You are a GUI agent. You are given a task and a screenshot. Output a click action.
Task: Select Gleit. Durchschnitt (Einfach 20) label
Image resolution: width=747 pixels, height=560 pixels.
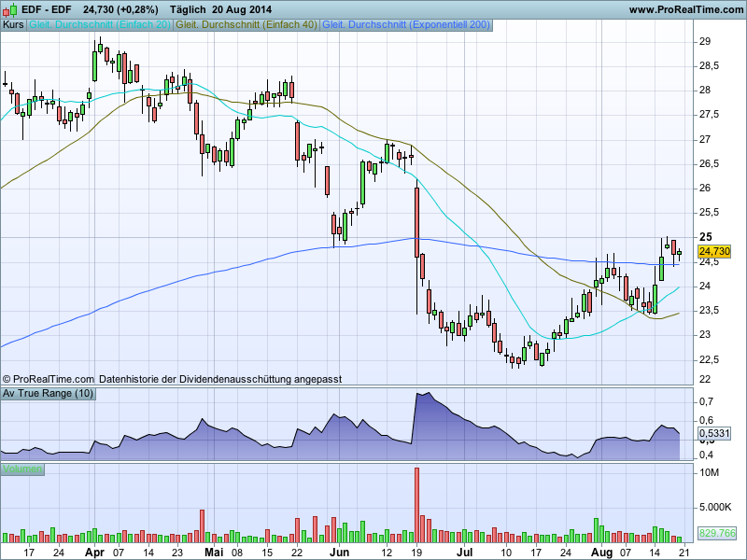(100, 25)
